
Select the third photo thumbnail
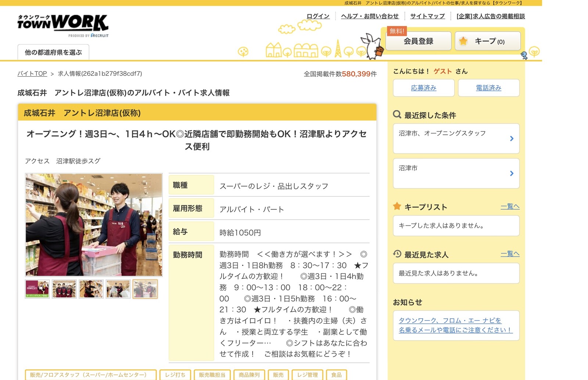point(91,289)
